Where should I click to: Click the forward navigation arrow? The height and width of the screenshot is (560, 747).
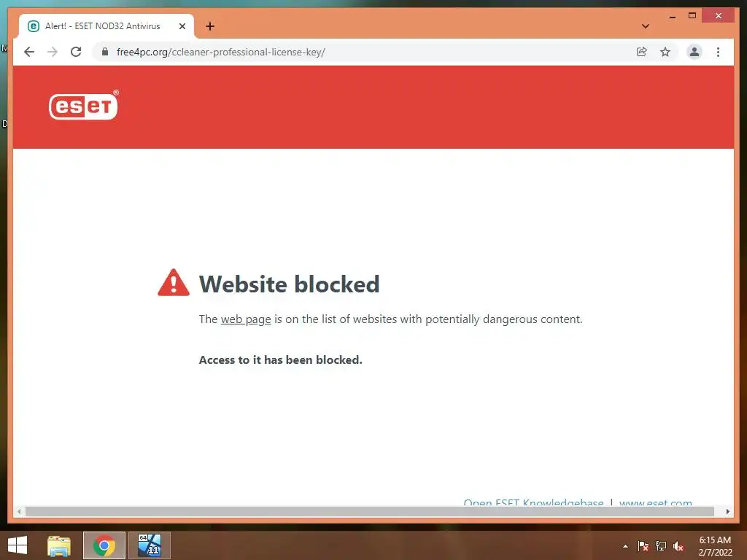coord(53,52)
